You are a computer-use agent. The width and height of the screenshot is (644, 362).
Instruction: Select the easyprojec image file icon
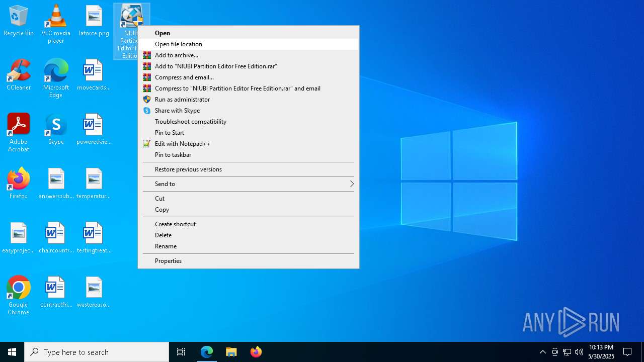coord(19,238)
